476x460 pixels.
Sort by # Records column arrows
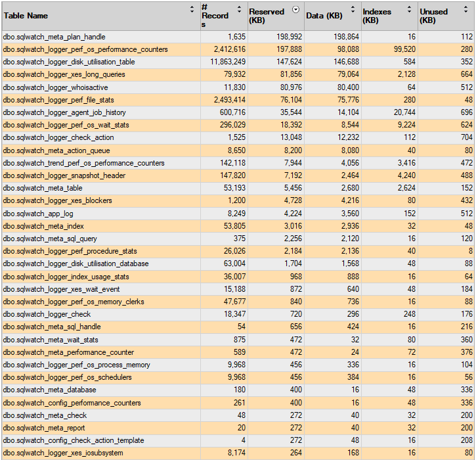[239, 9]
